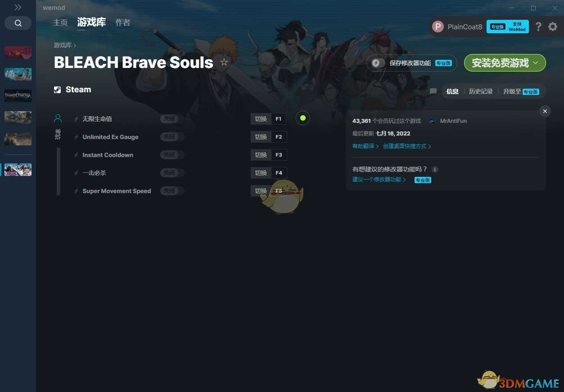564x392 pixels.
Task: Click the F3 hotkey for Instant Cooldown
Action: coord(279,155)
